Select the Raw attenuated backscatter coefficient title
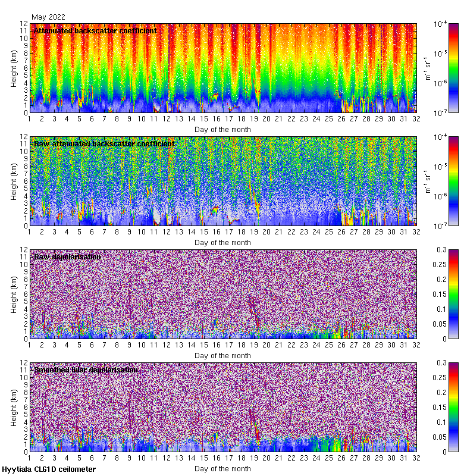This screenshot has height=476, width=464. [x=104, y=143]
